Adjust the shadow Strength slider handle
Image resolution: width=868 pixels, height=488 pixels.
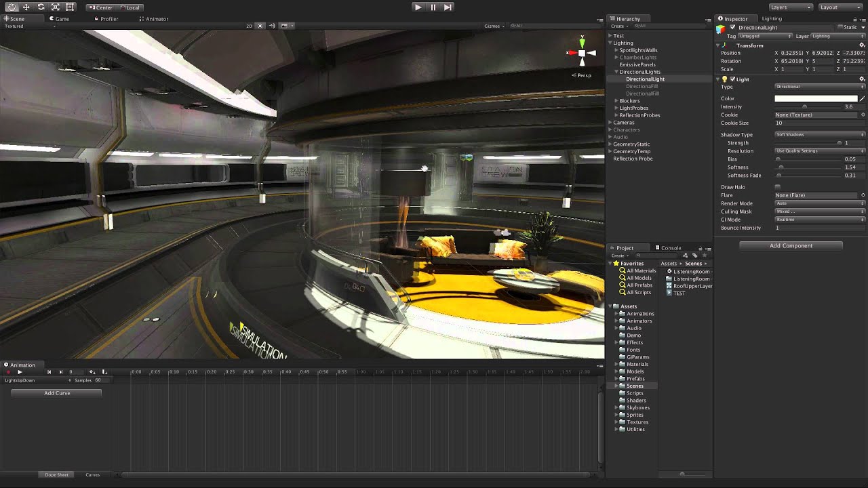pos(839,143)
